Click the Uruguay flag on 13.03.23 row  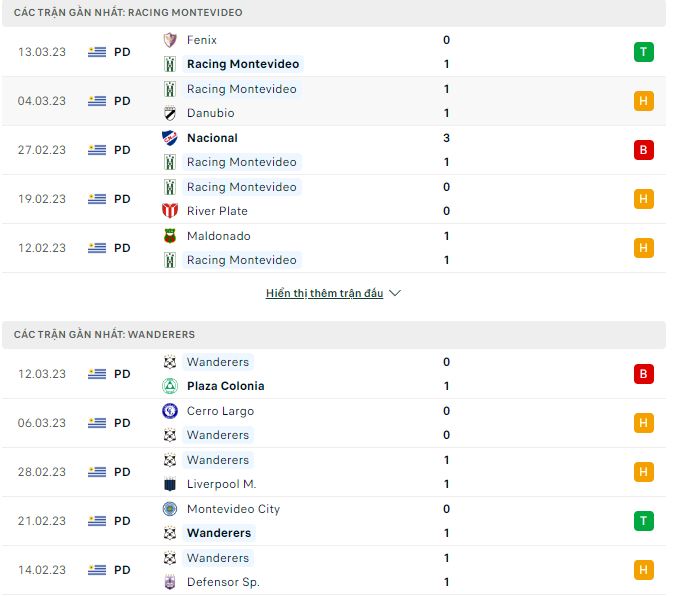97,52
